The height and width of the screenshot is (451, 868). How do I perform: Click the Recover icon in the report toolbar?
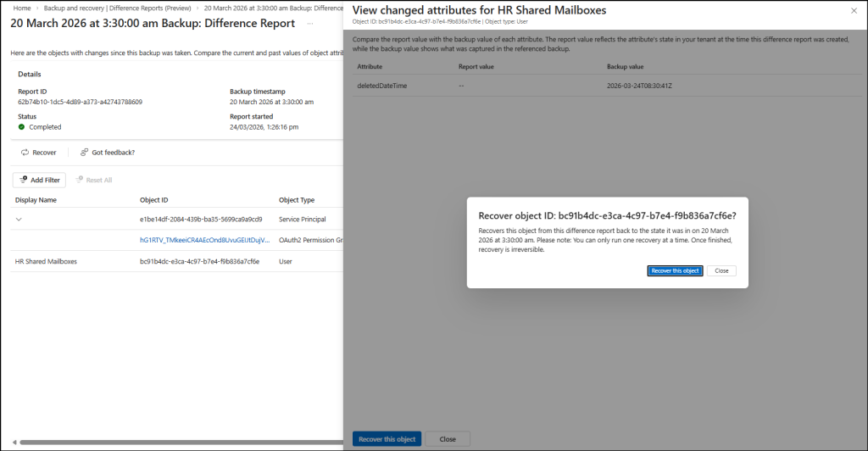click(x=38, y=153)
